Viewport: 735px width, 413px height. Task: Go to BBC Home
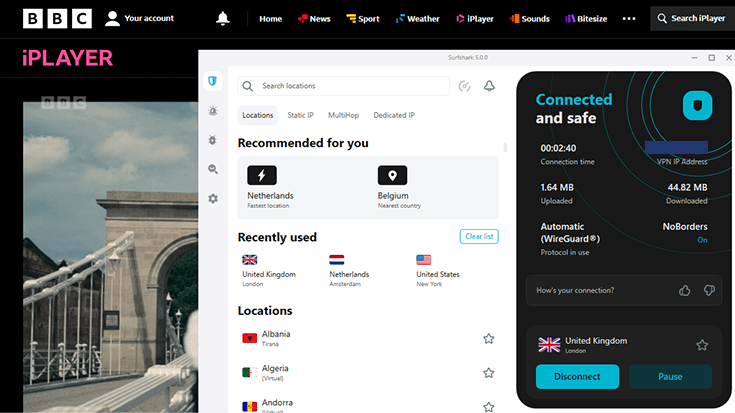pyautogui.click(x=270, y=19)
